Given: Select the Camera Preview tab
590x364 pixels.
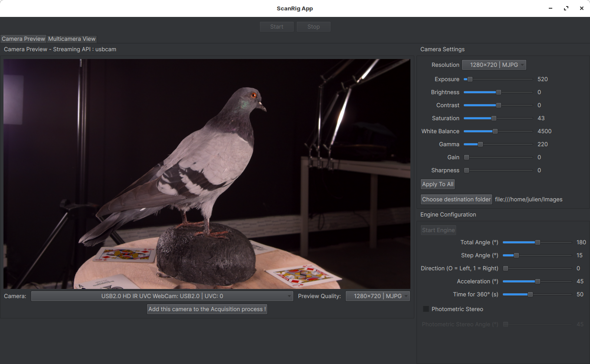Looking at the screenshot, I should pos(23,39).
